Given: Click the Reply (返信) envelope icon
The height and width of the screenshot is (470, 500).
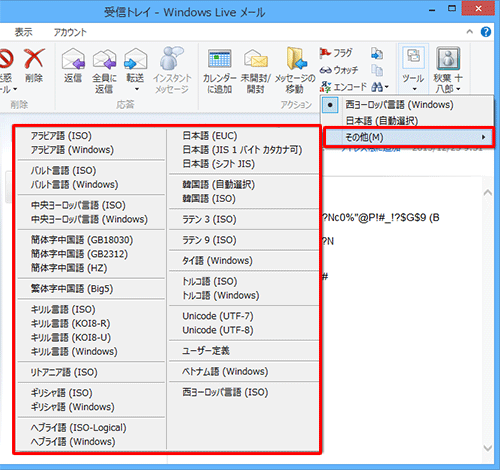Looking at the screenshot, I should [73, 59].
